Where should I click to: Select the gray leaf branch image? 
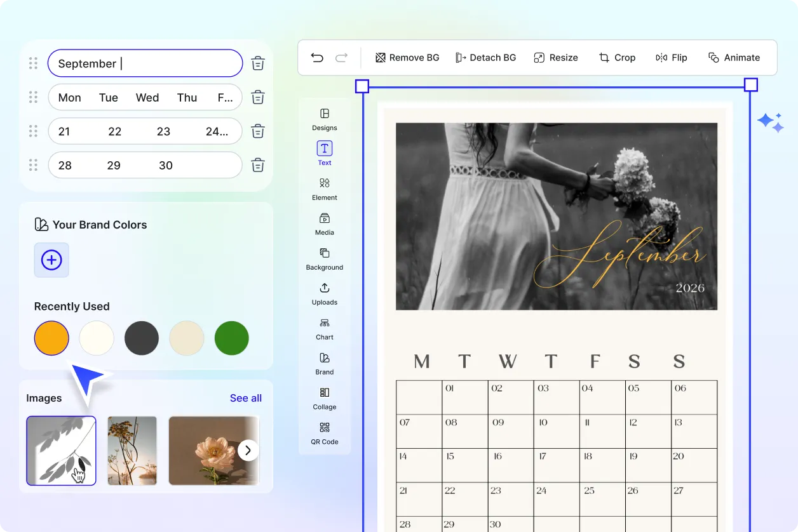[x=61, y=451]
